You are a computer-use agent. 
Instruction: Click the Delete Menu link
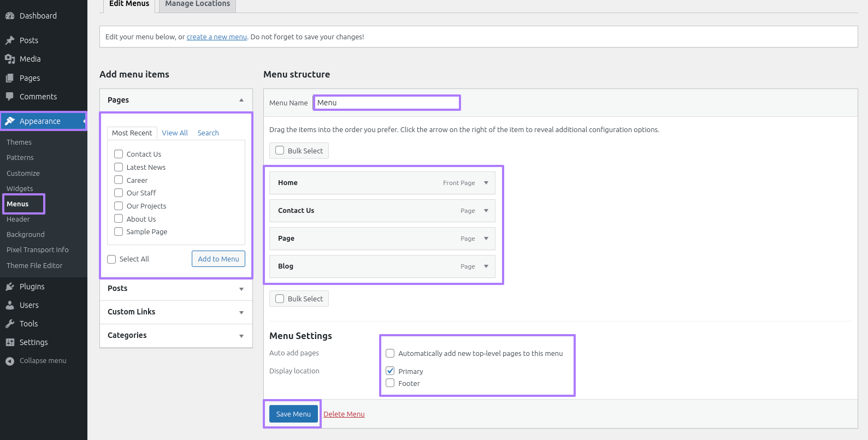click(344, 414)
